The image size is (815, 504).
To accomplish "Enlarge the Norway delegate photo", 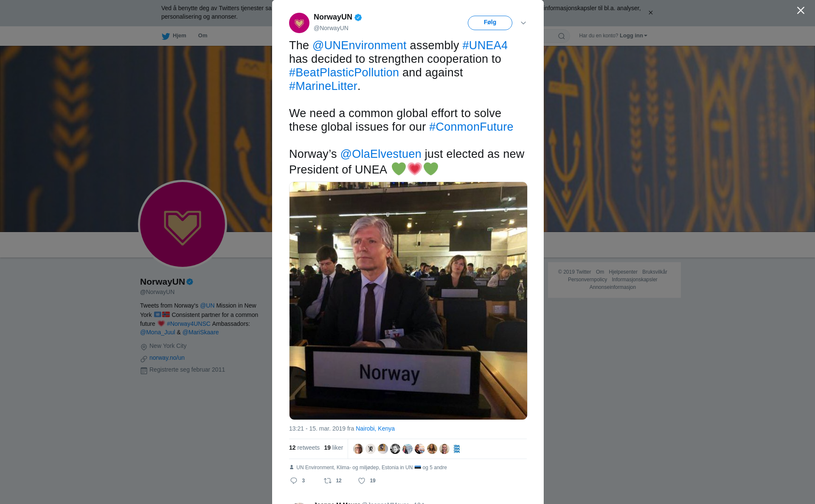I will [408, 301].
